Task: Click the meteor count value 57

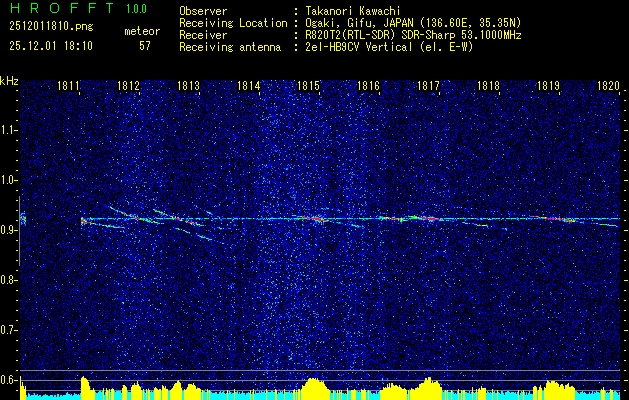Action: tap(145, 46)
